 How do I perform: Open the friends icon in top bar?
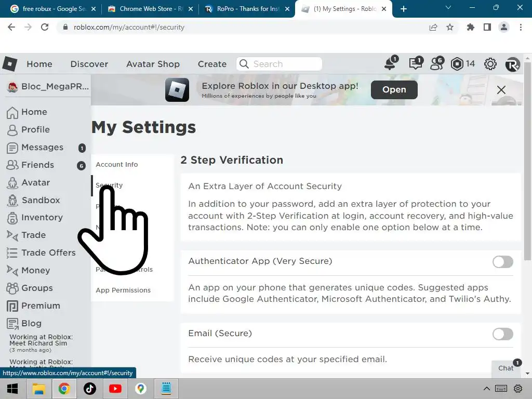[436, 63]
